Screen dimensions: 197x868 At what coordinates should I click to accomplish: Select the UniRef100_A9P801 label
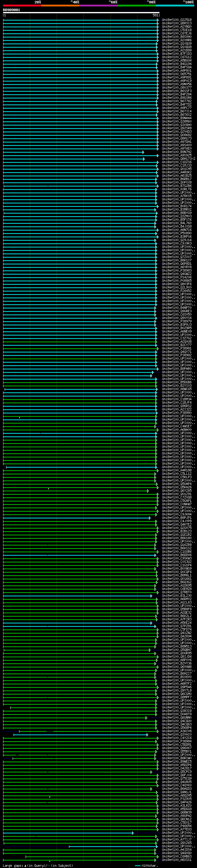(x=177, y=71)
